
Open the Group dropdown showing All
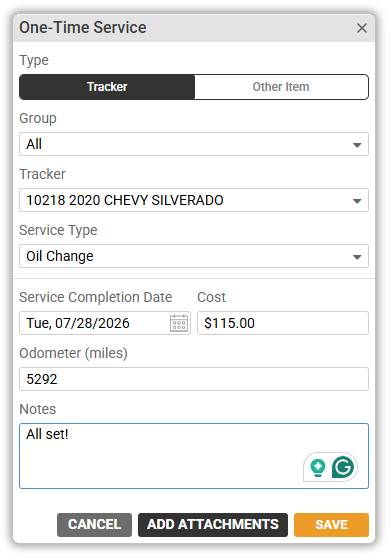(x=194, y=144)
